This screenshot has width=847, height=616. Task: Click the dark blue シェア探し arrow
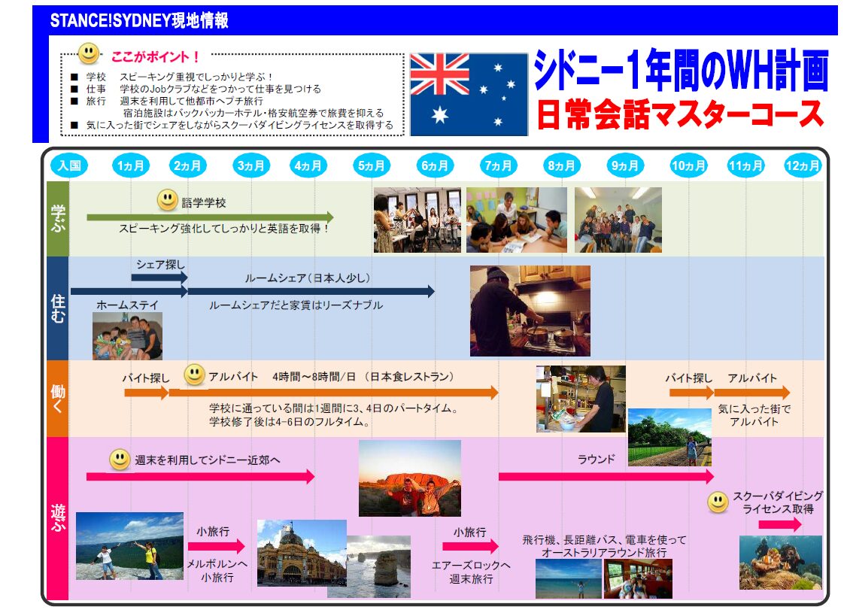click(x=159, y=278)
